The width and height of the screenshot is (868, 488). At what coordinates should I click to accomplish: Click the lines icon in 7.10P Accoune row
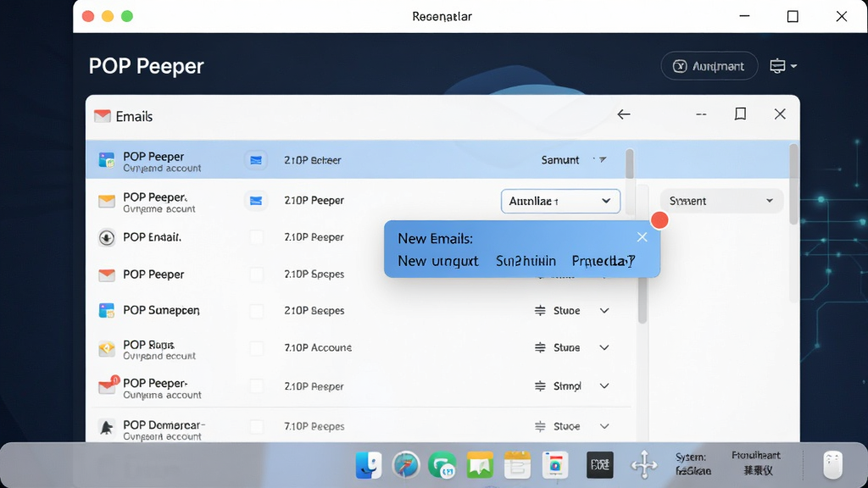[x=540, y=348]
